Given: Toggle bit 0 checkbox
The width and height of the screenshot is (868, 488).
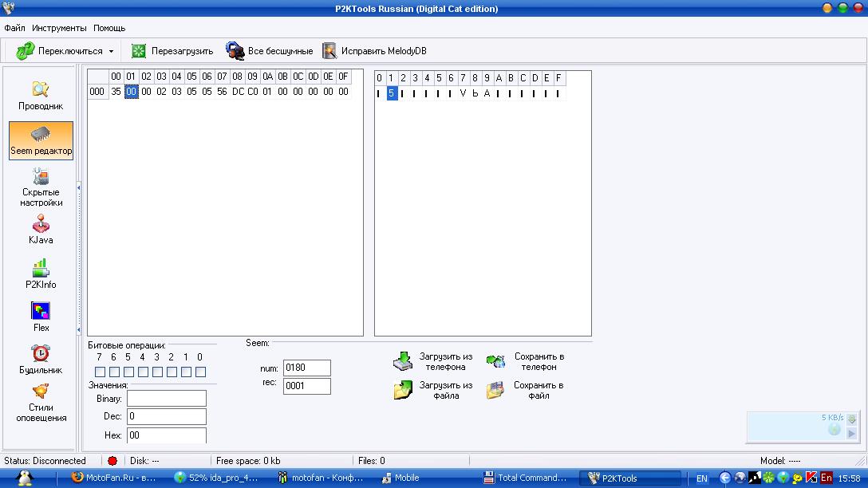Looking at the screenshot, I should coord(201,372).
